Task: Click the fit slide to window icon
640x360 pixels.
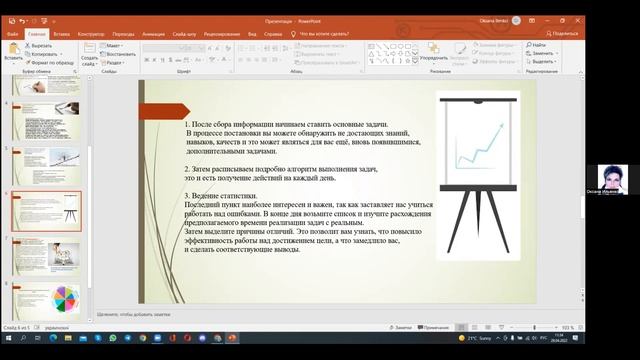Action: [580, 327]
